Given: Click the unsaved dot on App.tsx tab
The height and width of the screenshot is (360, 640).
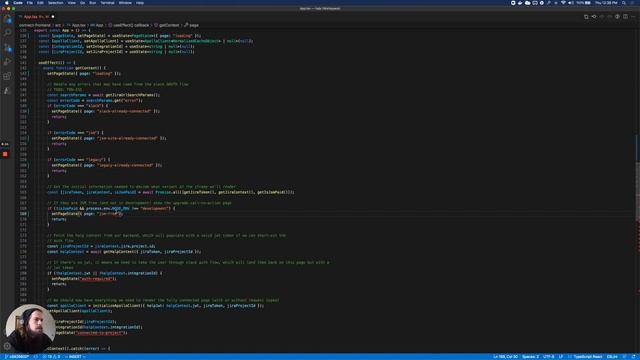Looking at the screenshot, I should click(x=53, y=17).
